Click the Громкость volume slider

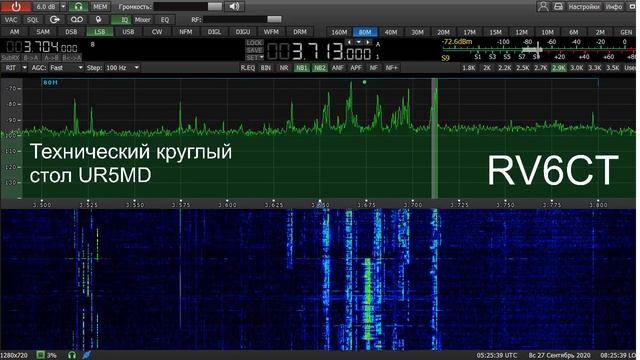tap(188, 7)
